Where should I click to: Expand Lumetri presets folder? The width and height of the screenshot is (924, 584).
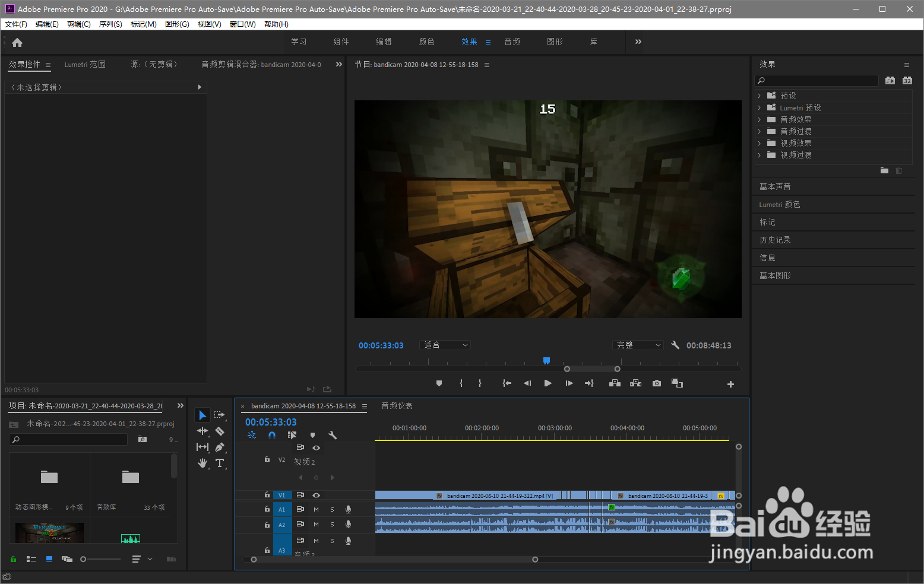click(x=759, y=107)
